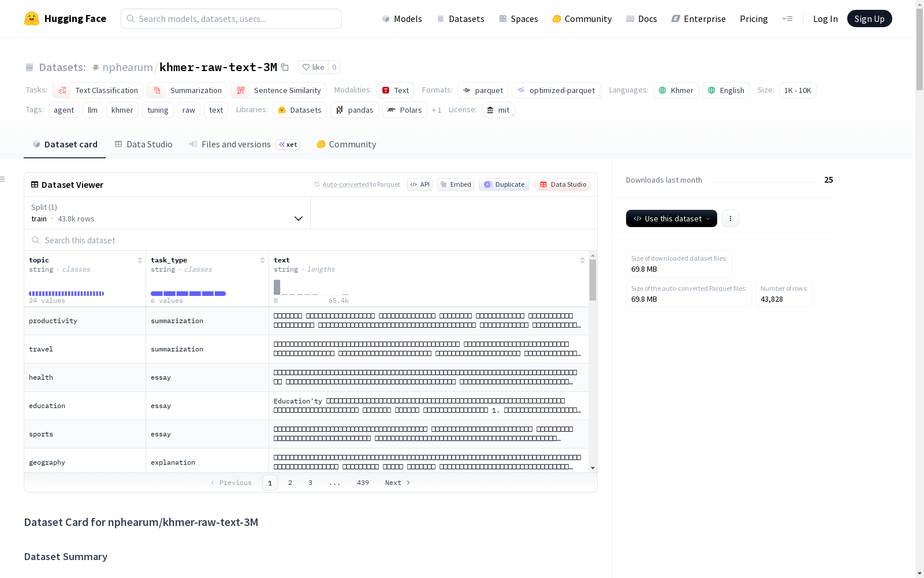This screenshot has width=924, height=578.
Task: Open the Dataset card tab
Action: coord(65,144)
